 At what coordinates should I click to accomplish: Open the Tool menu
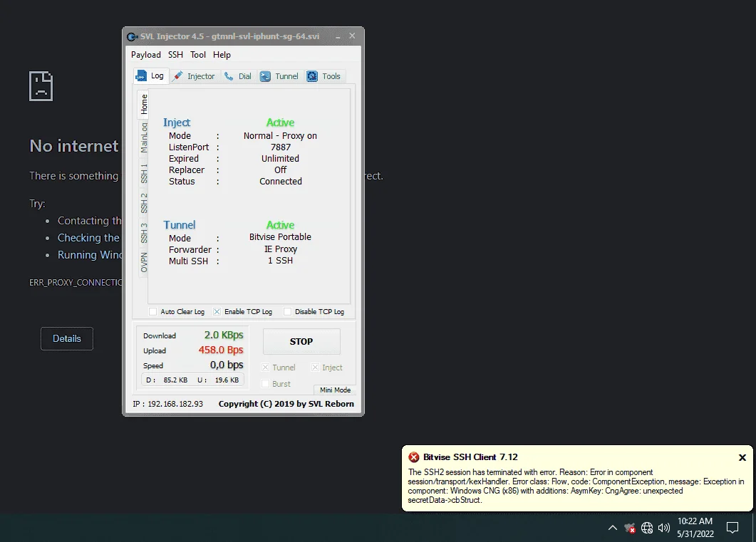coord(197,54)
